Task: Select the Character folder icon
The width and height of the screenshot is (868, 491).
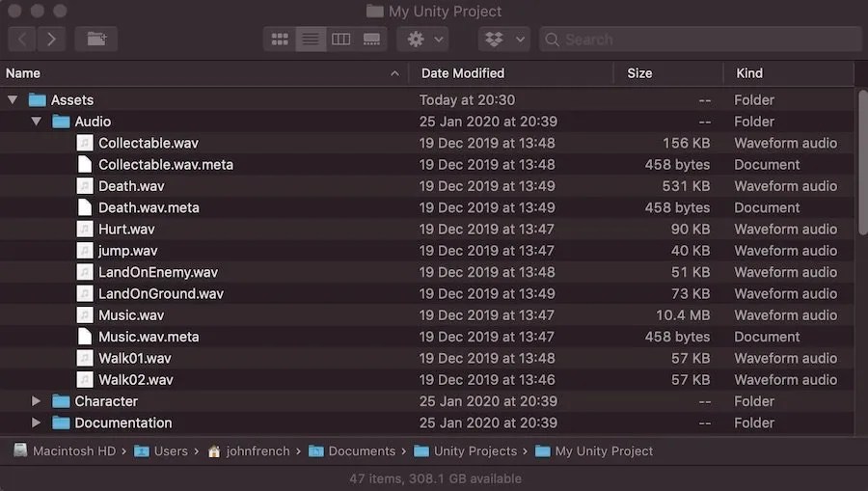Action: (61, 400)
